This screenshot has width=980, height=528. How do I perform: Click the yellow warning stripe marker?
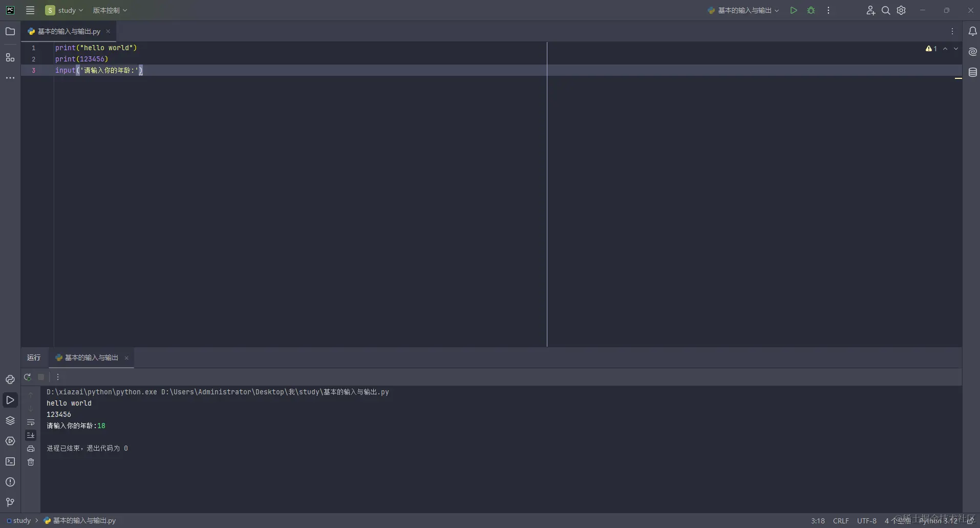tap(958, 78)
